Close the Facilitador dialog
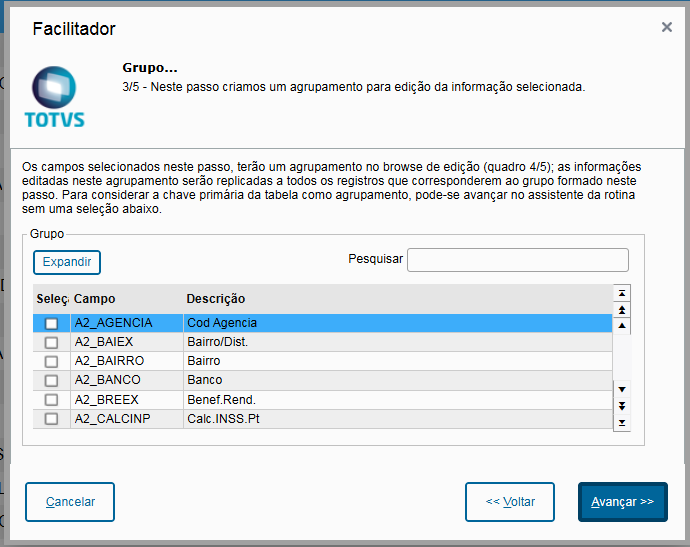The image size is (690, 547). (x=667, y=27)
